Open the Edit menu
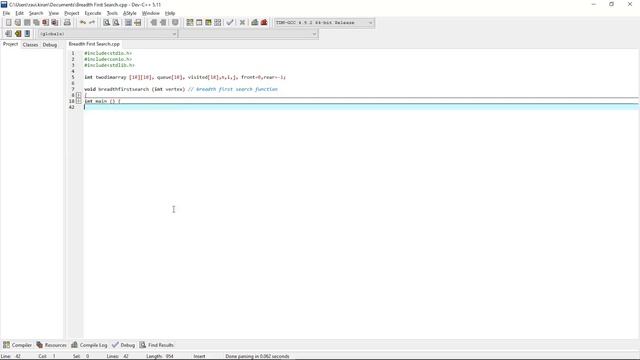This screenshot has width=640, height=360. point(20,13)
